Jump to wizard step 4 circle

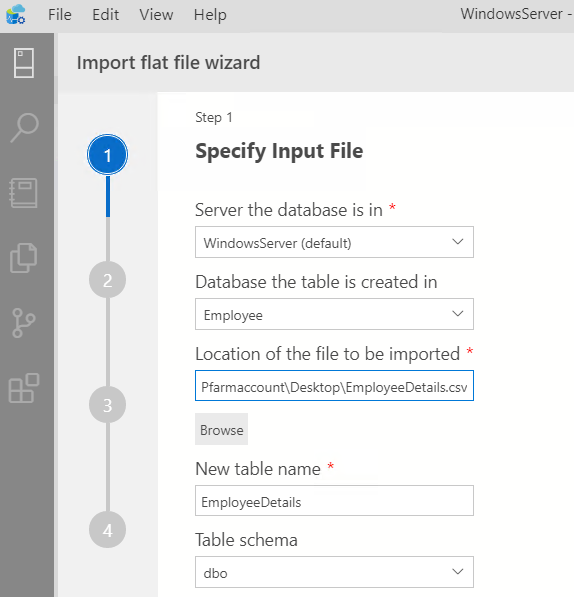pos(108,530)
